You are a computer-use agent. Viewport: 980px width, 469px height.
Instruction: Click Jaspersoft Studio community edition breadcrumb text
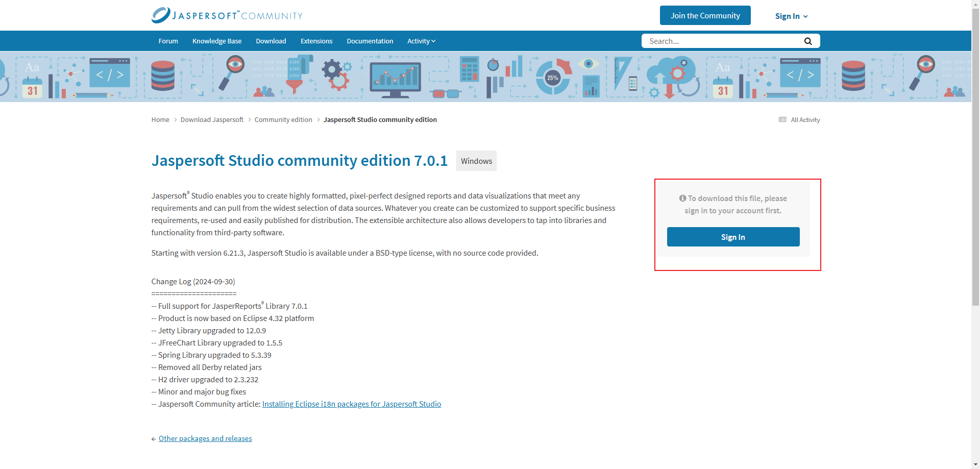tap(380, 120)
